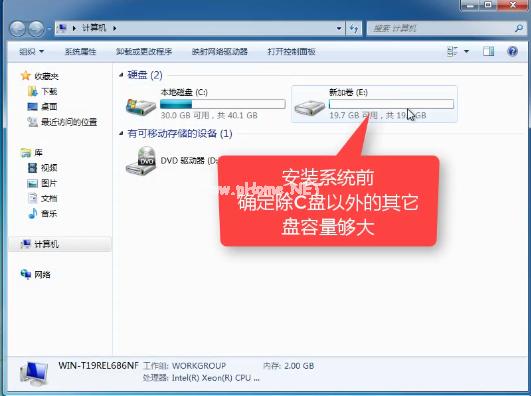This screenshot has width=531, height=396.
Task: Click 映射网络驱动器 toolbar button
Action: pyautogui.click(x=219, y=51)
